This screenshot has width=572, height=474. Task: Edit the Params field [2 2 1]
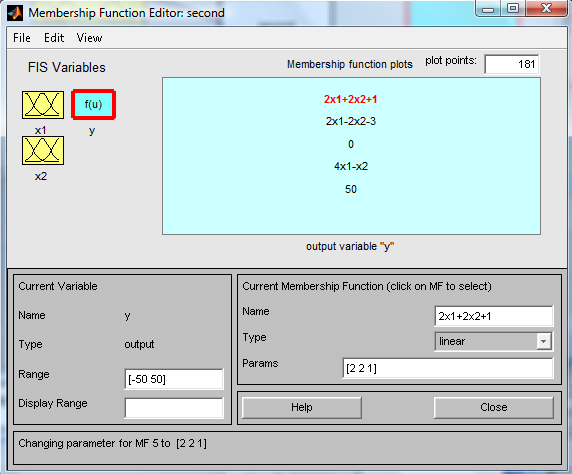[448, 368]
